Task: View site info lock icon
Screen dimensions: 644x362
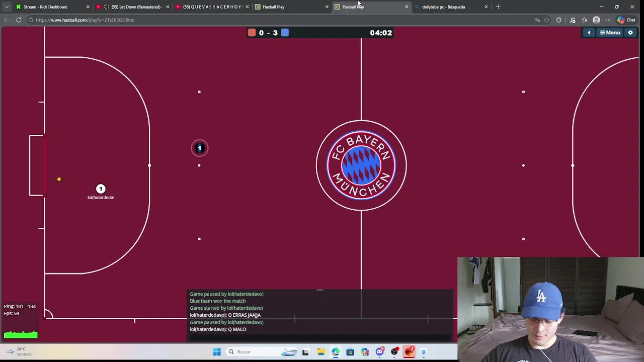Action: click(x=30, y=20)
